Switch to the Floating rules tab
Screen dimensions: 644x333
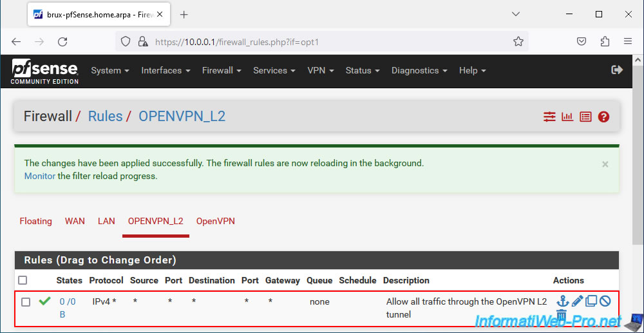pyautogui.click(x=35, y=222)
